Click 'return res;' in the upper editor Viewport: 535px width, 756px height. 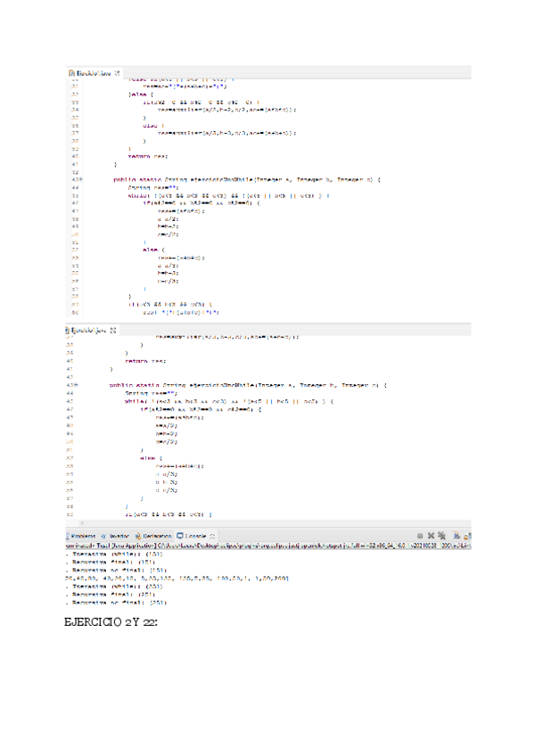coord(148,156)
